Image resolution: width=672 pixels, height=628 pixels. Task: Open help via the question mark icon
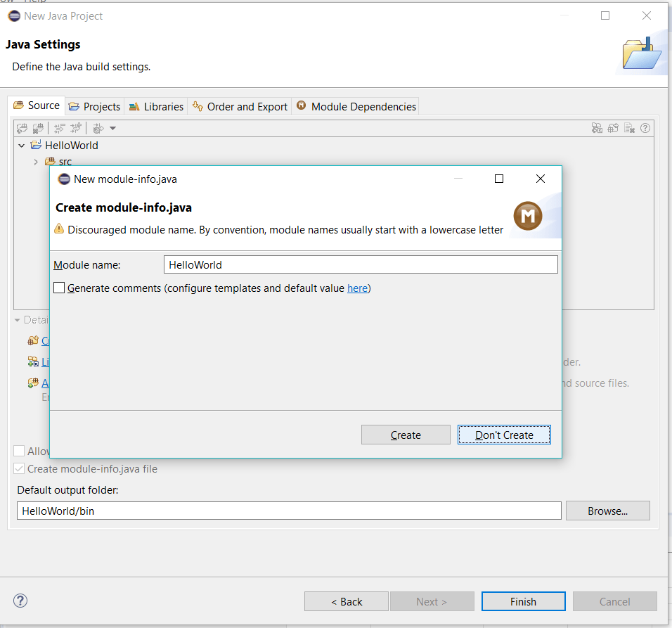coord(645,128)
